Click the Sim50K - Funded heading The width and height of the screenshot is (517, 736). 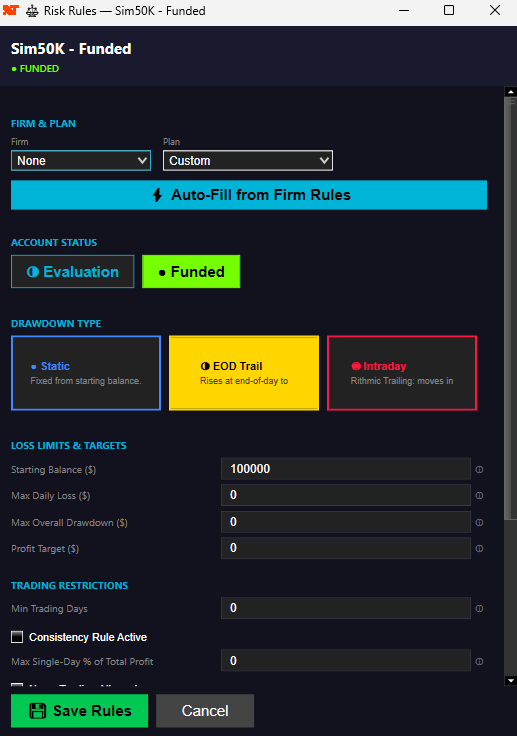tap(71, 49)
